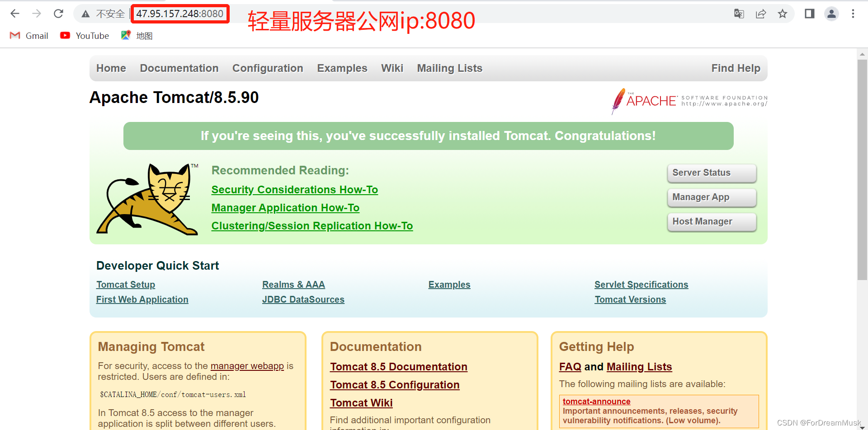Click the Host Manager button

(712, 222)
